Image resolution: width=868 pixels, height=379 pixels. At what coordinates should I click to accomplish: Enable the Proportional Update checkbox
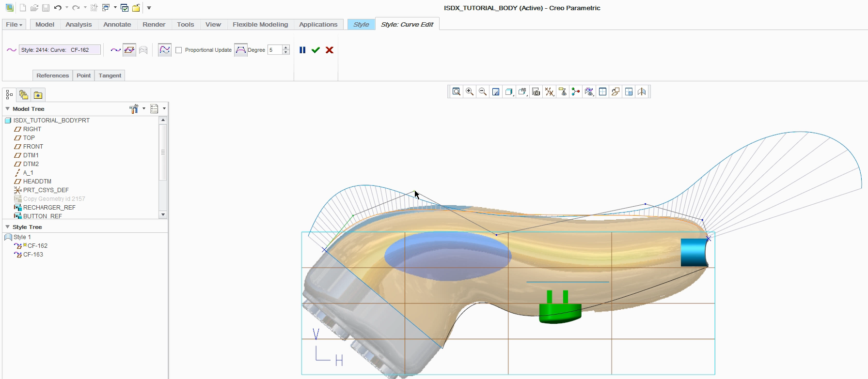point(179,50)
